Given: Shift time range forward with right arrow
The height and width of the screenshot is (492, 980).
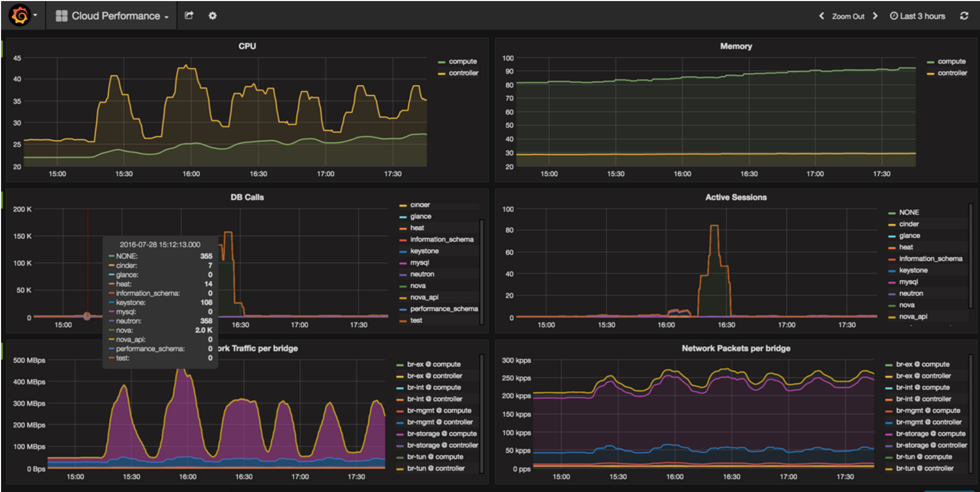Looking at the screenshot, I should pos(875,16).
